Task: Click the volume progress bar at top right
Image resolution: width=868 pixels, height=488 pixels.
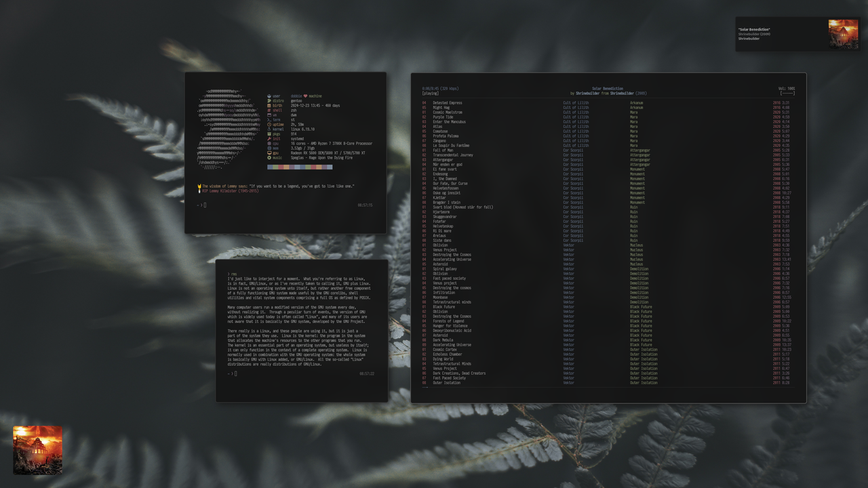Action: [787, 93]
